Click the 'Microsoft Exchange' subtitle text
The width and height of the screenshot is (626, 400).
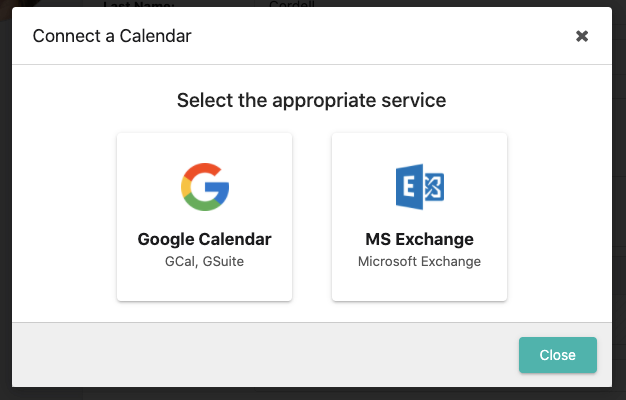click(419, 261)
